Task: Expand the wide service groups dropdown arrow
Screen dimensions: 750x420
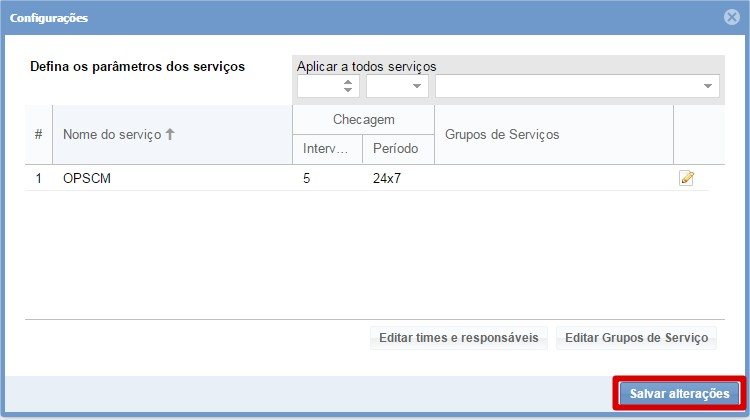Action: tap(709, 87)
